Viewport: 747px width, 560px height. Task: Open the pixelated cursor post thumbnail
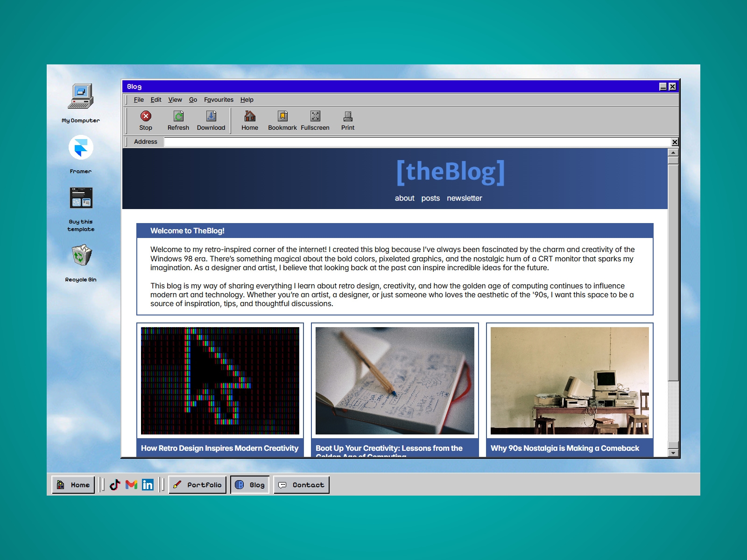220,381
